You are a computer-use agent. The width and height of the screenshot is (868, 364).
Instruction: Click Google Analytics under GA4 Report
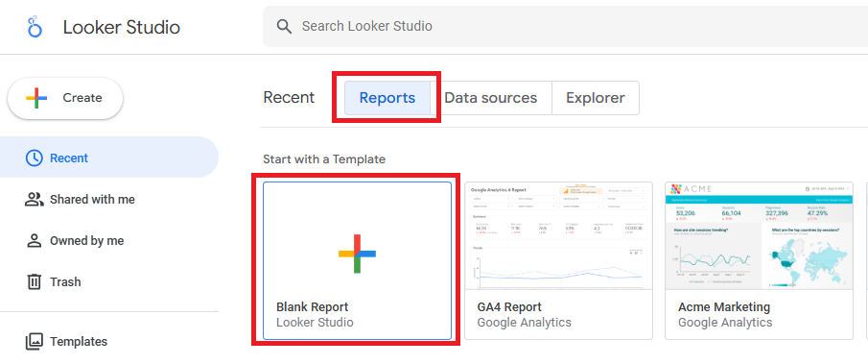(525, 322)
